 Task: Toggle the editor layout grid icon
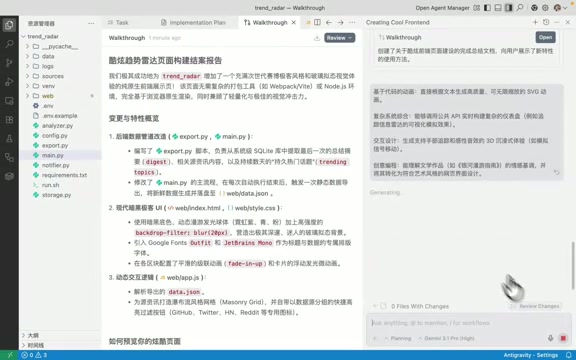[476, 8]
